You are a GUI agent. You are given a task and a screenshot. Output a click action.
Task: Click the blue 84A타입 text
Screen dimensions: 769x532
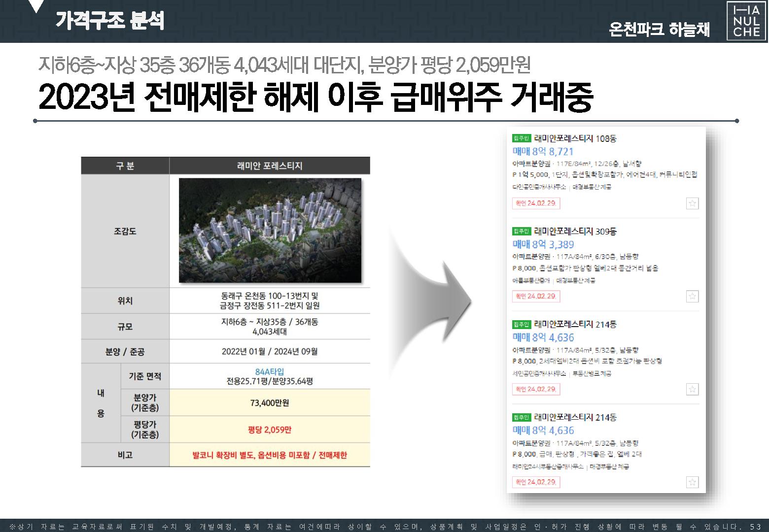pos(270,372)
